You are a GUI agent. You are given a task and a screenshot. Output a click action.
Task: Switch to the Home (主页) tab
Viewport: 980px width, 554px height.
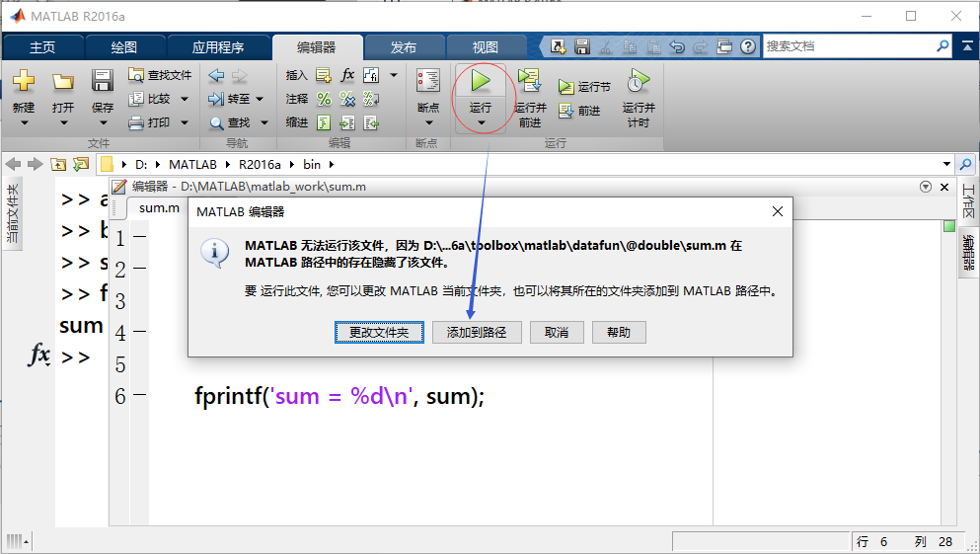pyautogui.click(x=42, y=47)
